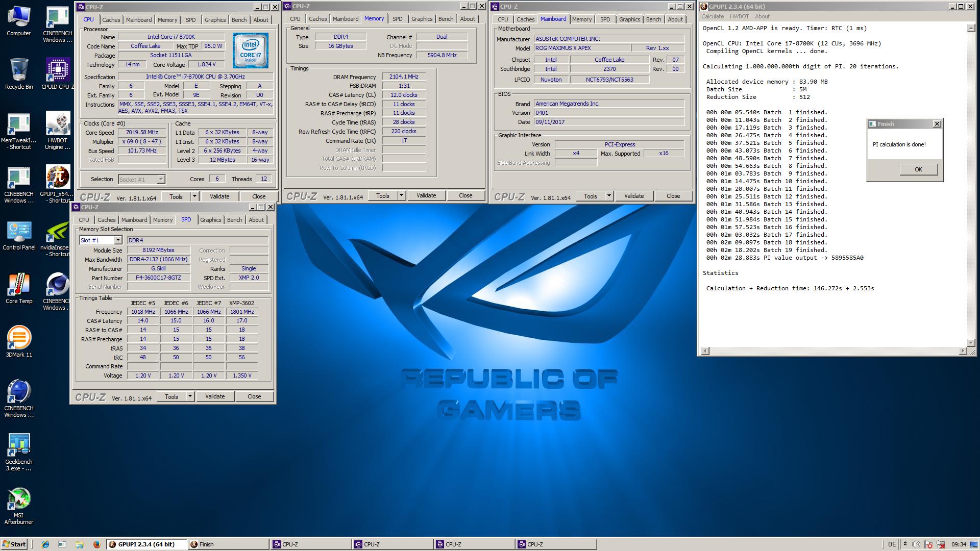Launch Internet Explorer from quick launch

[x=45, y=544]
